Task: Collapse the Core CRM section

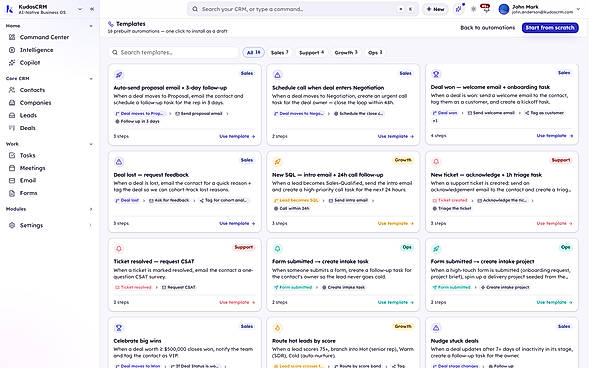Action: (x=91, y=78)
